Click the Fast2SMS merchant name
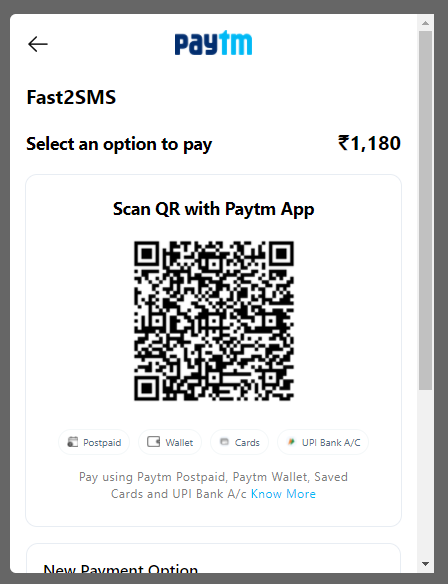This screenshot has width=448, height=584. tap(72, 97)
